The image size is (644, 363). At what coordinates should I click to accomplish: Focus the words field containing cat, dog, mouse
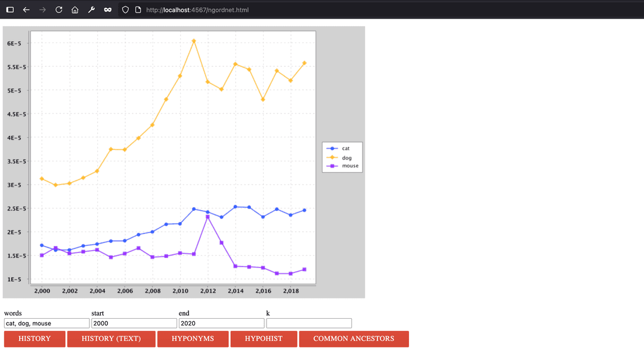pyautogui.click(x=47, y=323)
